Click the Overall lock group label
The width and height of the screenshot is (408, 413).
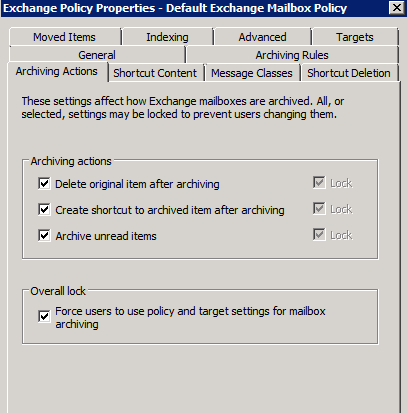[58, 291]
